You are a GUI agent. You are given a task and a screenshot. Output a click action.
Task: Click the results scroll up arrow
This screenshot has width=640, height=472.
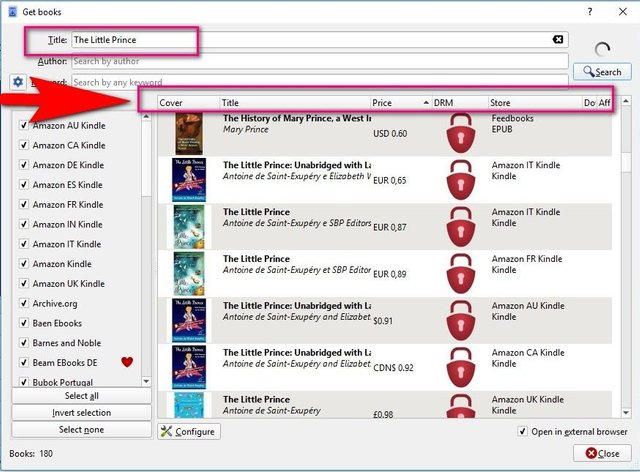tap(626, 100)
